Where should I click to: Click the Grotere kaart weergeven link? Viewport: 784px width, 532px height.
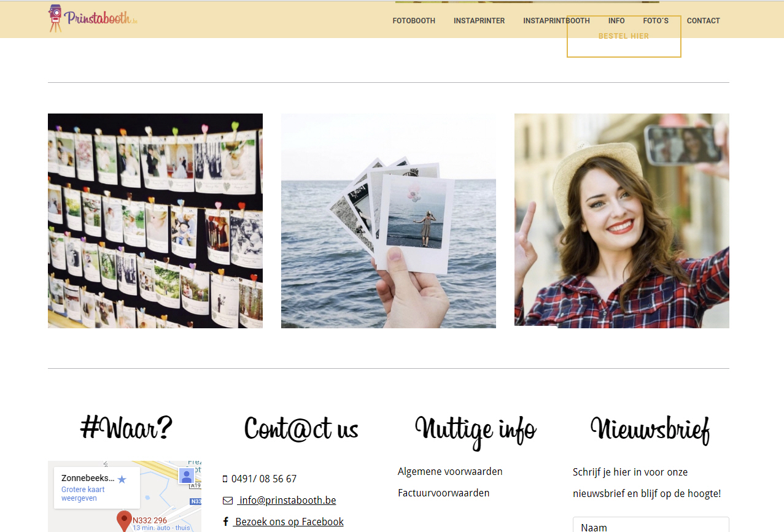click(83, 494)
